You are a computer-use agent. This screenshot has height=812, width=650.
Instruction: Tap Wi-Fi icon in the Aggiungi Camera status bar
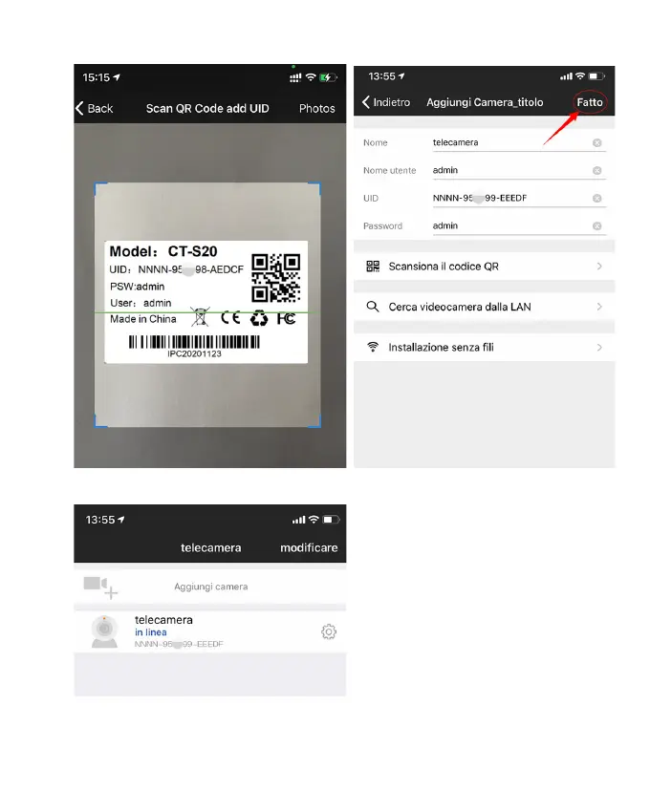tap(580, 76)
